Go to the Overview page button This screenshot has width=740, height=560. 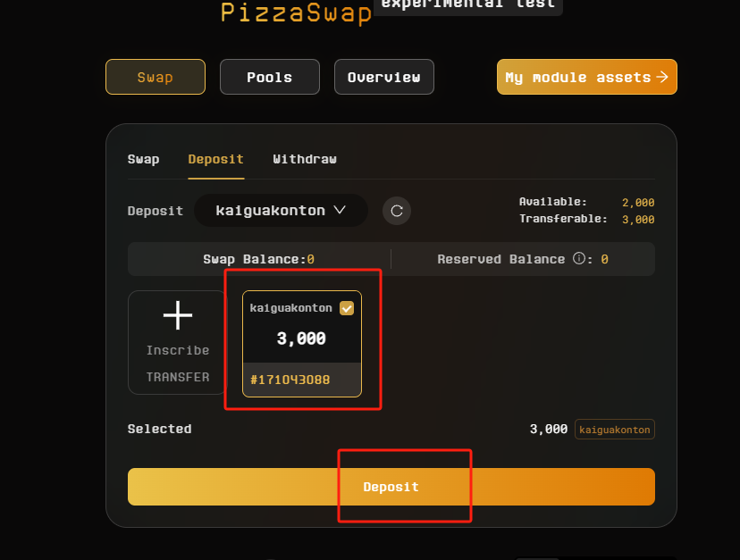(383, 77)
